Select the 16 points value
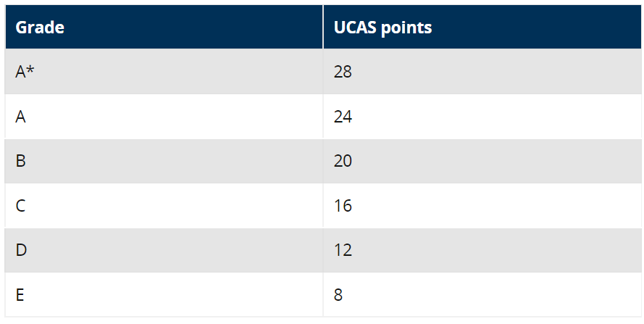Image resolution: width=644 pixels, height=324 pixels. [343, 206]
